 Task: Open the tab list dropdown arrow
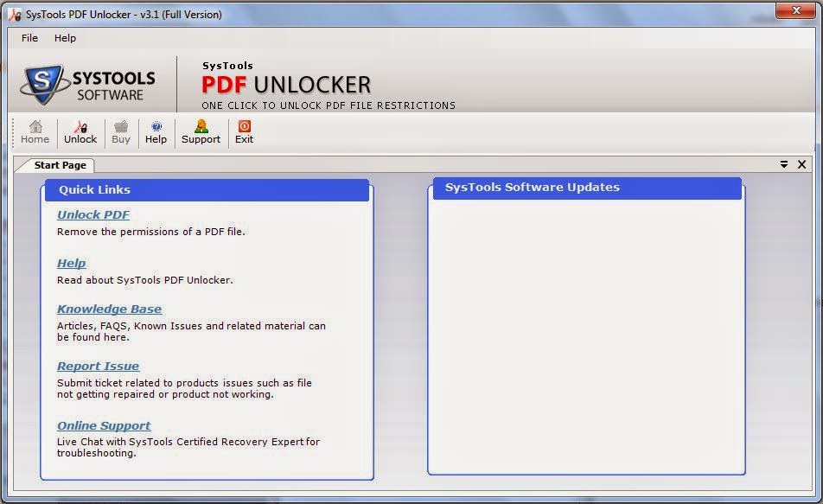coord(784,164)
